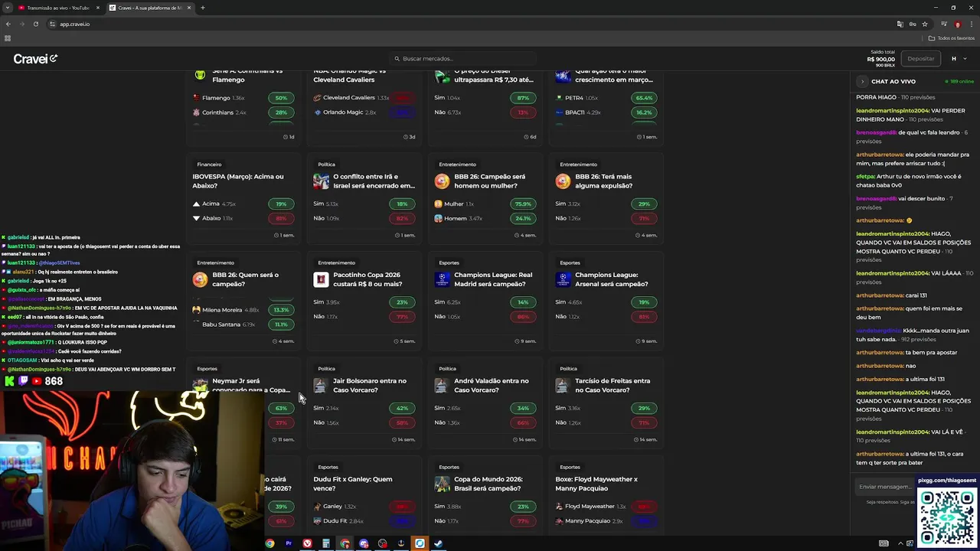Choose Sim 42% on Jair Bolsonaro market

click(x=402, y=408)
